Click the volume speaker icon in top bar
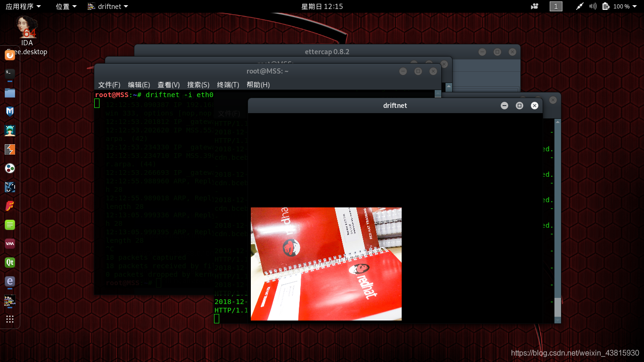Screen dimensions: 644x362 (x=593, y=6)
